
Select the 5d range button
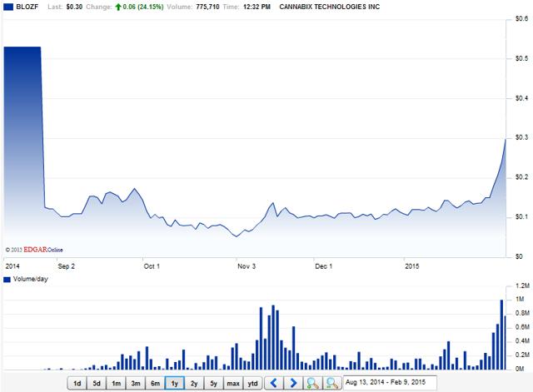(97, 383)
